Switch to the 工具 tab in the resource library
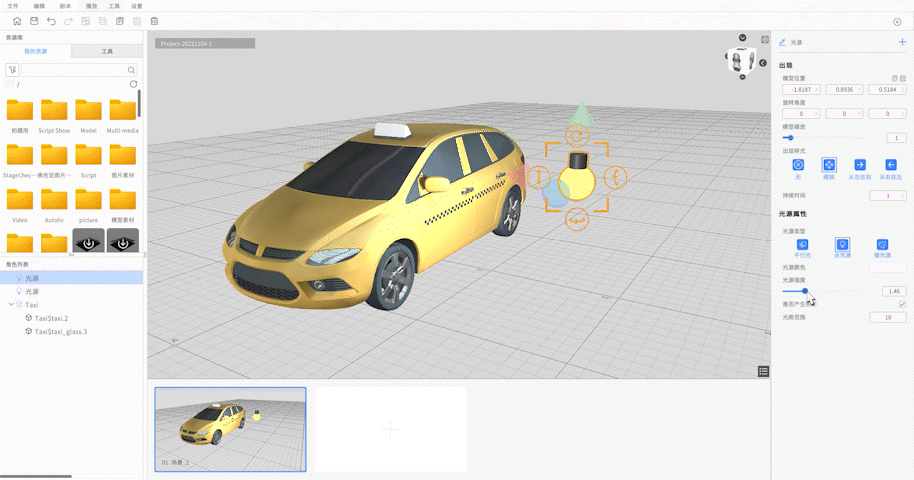The height and width of the screenshot is (480, 914). pos(107,50)
